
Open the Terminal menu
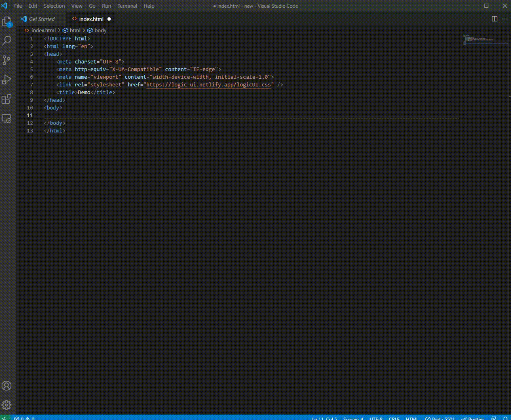[127, 6]
